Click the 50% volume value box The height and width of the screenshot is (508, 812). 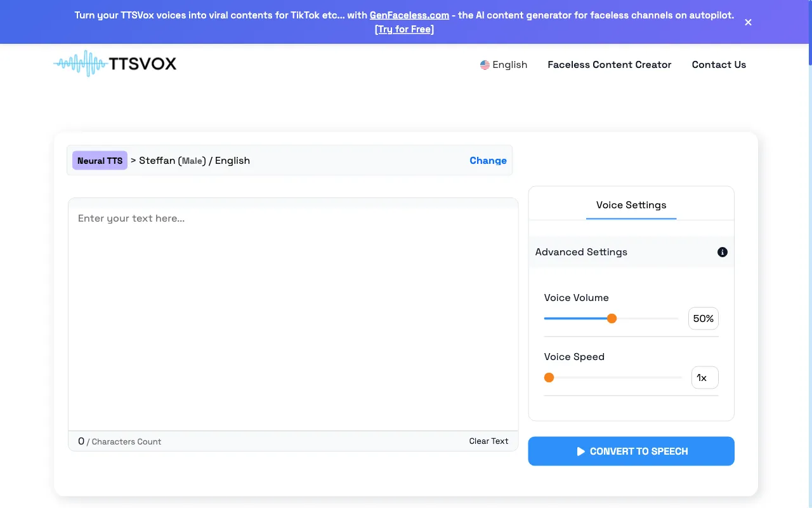(x=704, y=318)
